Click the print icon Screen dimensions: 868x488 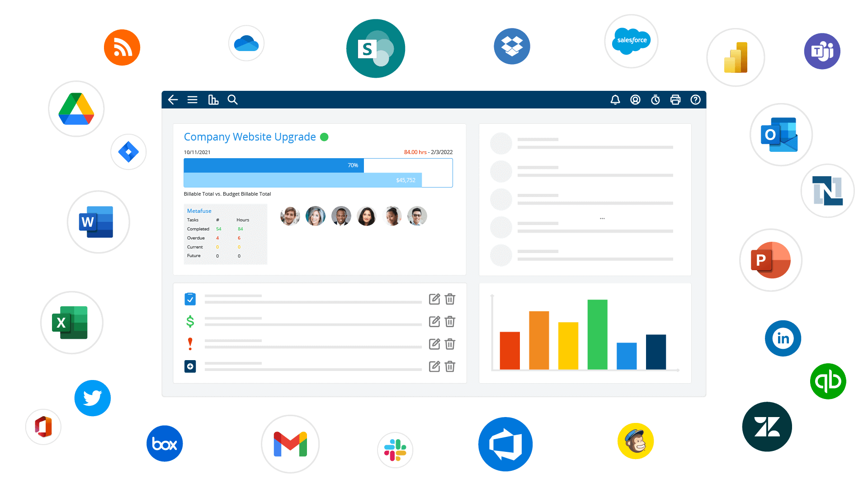675,99
